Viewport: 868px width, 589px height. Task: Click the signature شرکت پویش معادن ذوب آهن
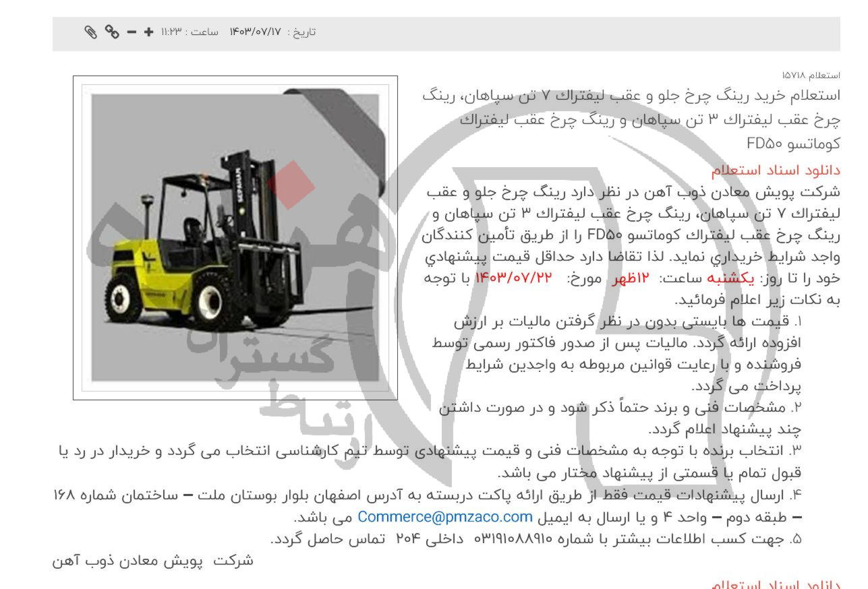(x=153, y=561)
